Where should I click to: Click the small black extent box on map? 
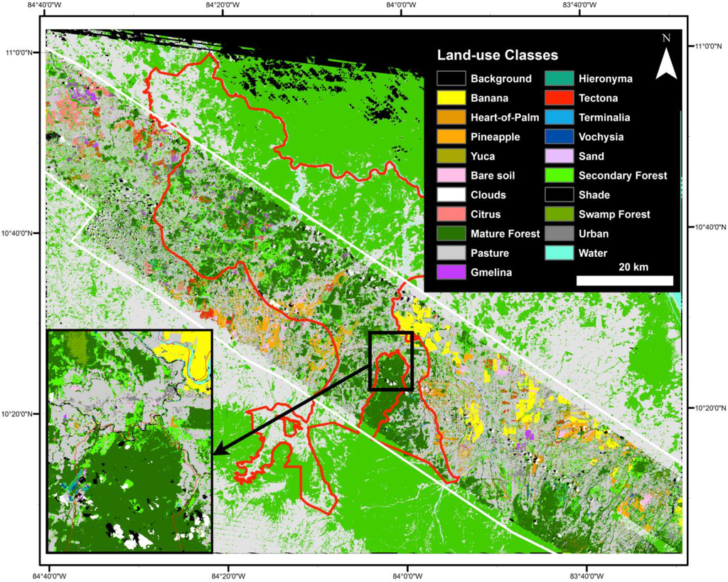pyautogui.click(x=391, y=361)
